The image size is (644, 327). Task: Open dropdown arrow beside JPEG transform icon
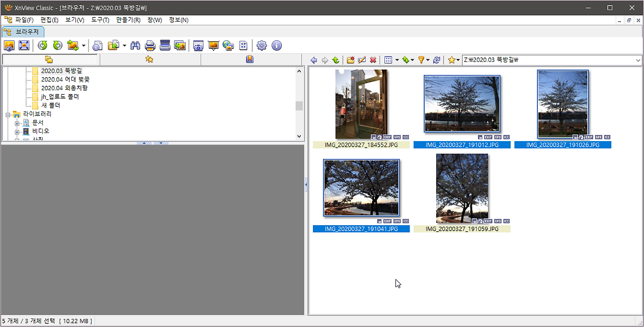[84, 45]
